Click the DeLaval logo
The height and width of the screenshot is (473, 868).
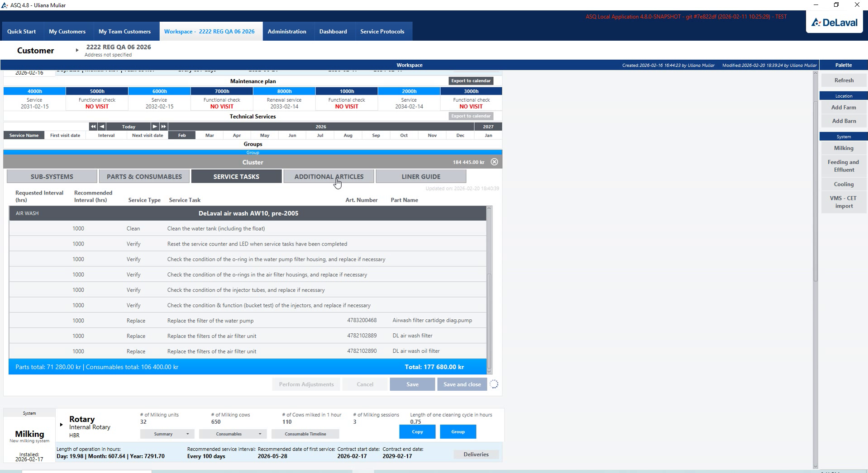click(835, 23)
